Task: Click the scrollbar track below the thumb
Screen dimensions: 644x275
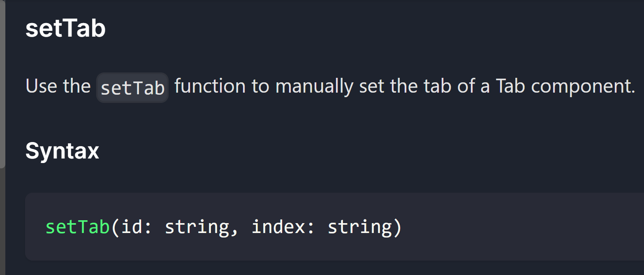Action: [x=2, y=221]
